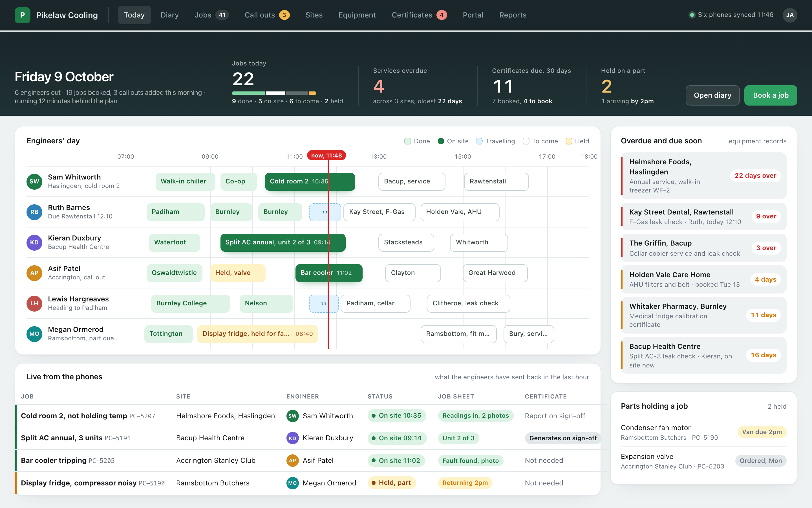Click the KD avatar in the phones table
The image size is (812, 508).
(292, 438)
